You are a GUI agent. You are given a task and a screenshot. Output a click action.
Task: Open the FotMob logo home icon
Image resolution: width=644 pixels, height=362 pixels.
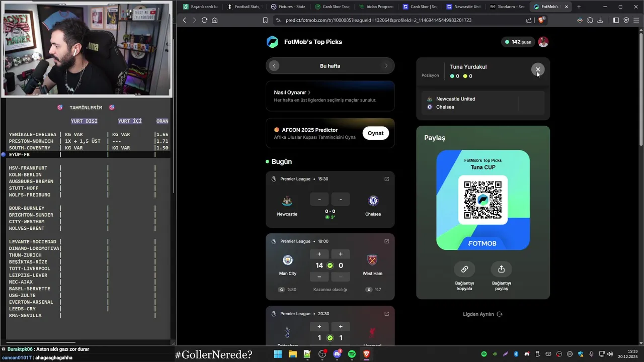[x=272, y=42]
